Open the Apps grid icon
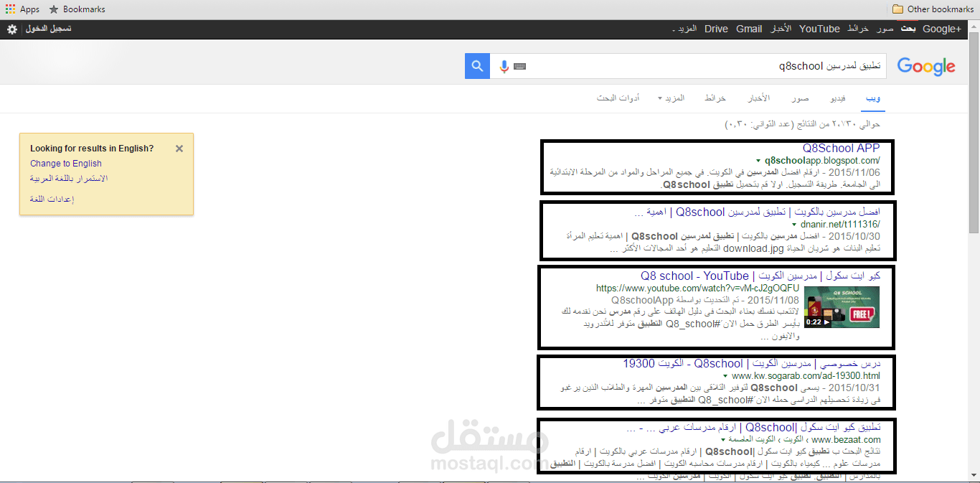 [x=10, y=9]
